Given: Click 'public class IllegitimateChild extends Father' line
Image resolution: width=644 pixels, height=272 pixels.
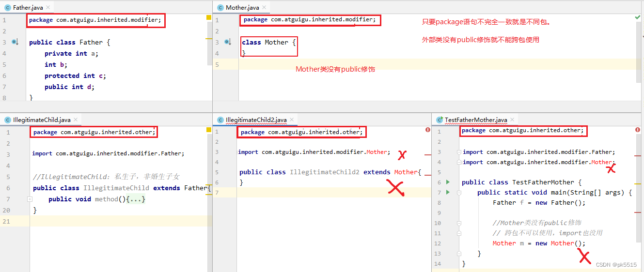Looking at the screenshot, I should pos(122,188).
